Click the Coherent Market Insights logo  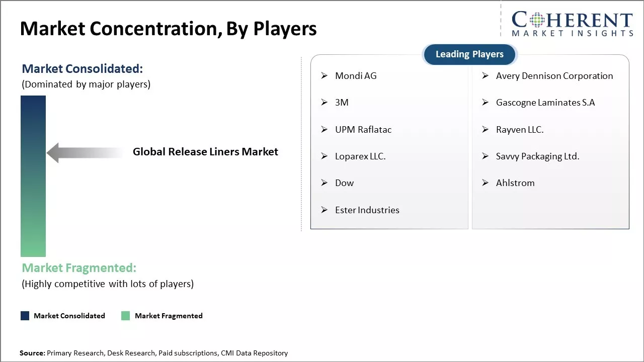coord(572,24)
